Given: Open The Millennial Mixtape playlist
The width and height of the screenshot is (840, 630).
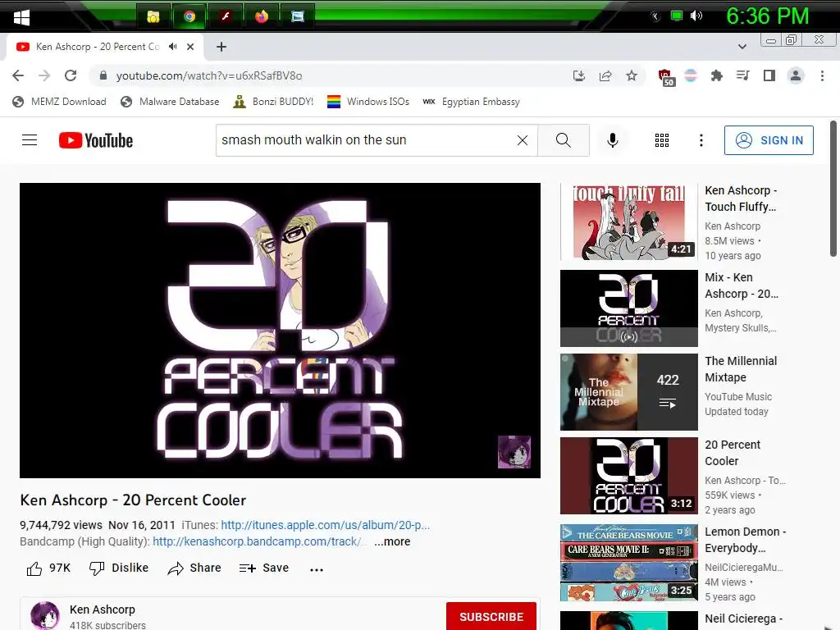Looking at the screenshot, I should click(x=629, y=392).
